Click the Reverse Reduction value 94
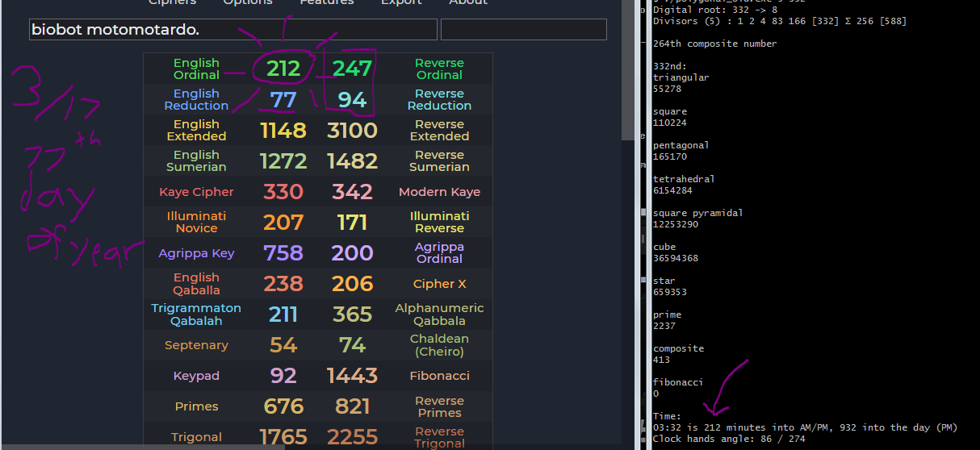The image size is (980, 450). coord(352,99)
